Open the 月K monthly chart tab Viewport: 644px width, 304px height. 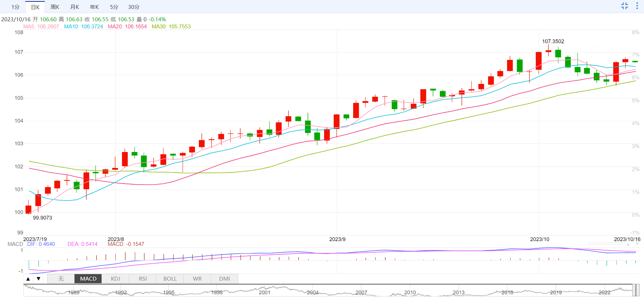75,7
